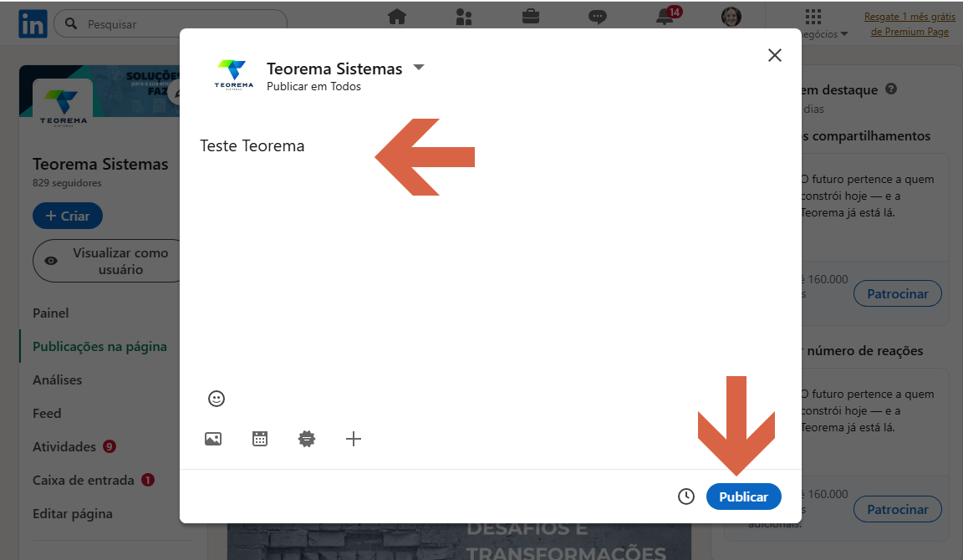963x560 pixels.
Task: Open the Resgate 1 mês grátis link
Action: (x=909, y=24)
